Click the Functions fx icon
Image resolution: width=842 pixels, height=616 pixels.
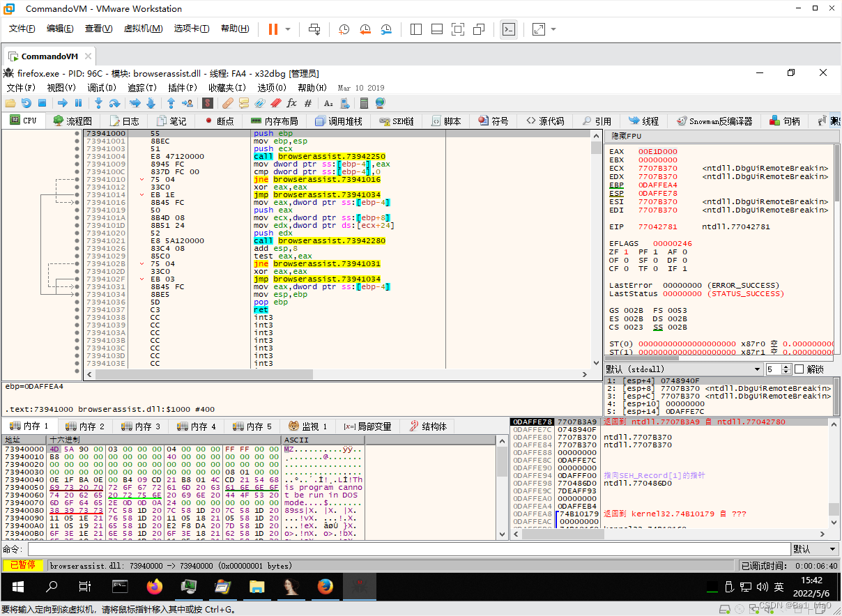point(291,103)
